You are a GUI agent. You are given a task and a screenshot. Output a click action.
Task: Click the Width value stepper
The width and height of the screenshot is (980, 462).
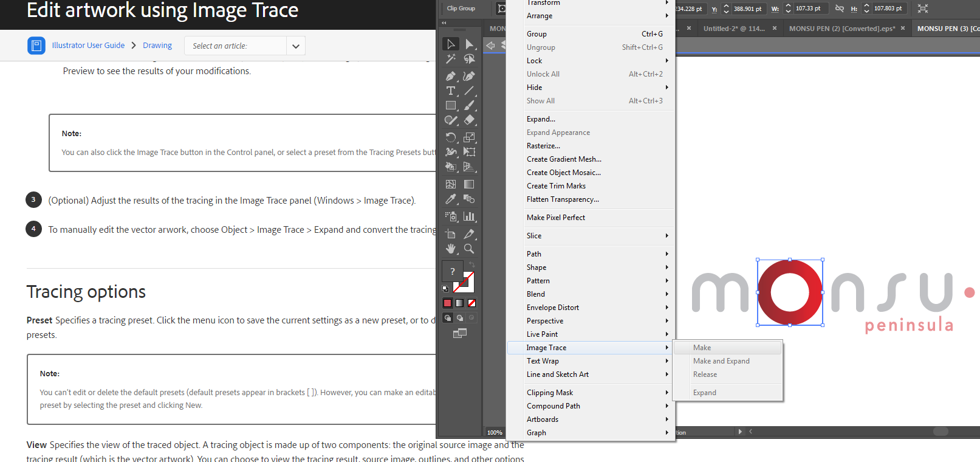[788, 9]
